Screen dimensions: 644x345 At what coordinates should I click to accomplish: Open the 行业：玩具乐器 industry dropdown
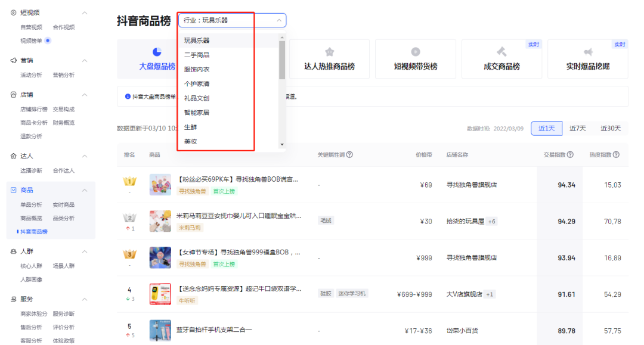(232, 20)
